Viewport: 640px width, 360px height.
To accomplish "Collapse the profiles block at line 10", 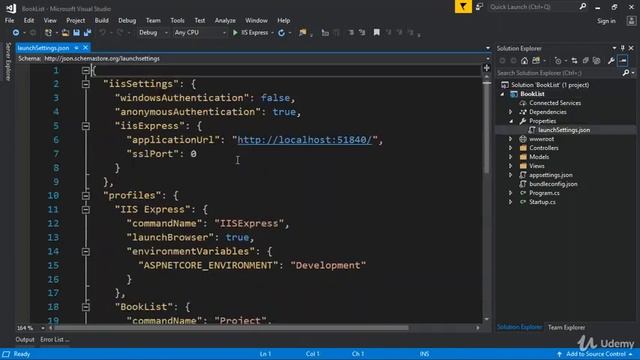I will [86, 196].
